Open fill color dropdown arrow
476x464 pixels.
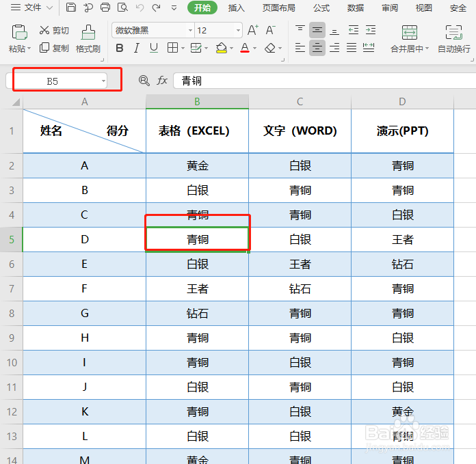point(231,49)
